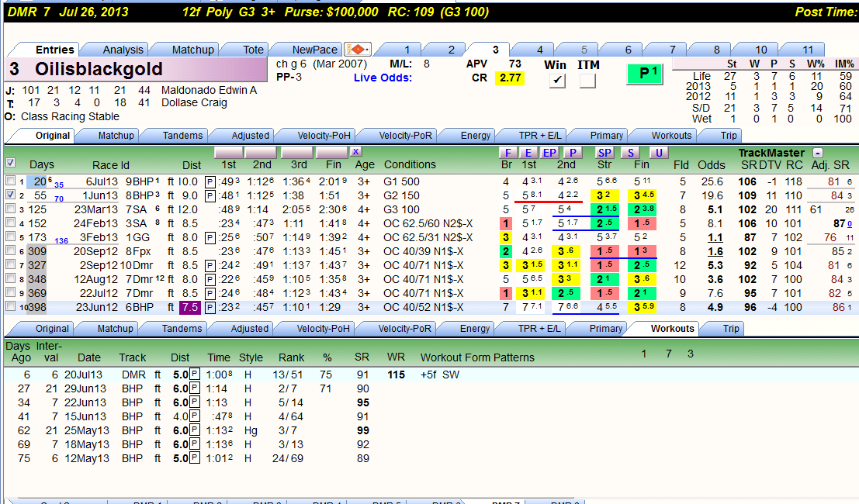Check the box for the 6Jul13 race row
859x504 pixels.
[10, 181]
